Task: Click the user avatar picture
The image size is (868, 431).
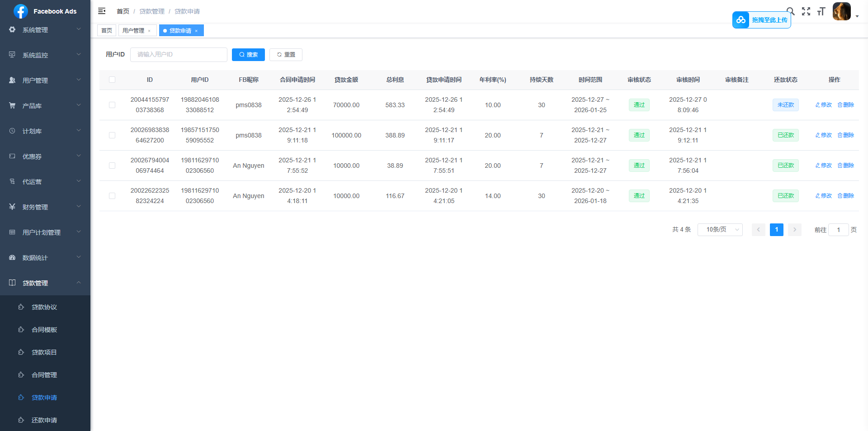Action: click(841, 11)
